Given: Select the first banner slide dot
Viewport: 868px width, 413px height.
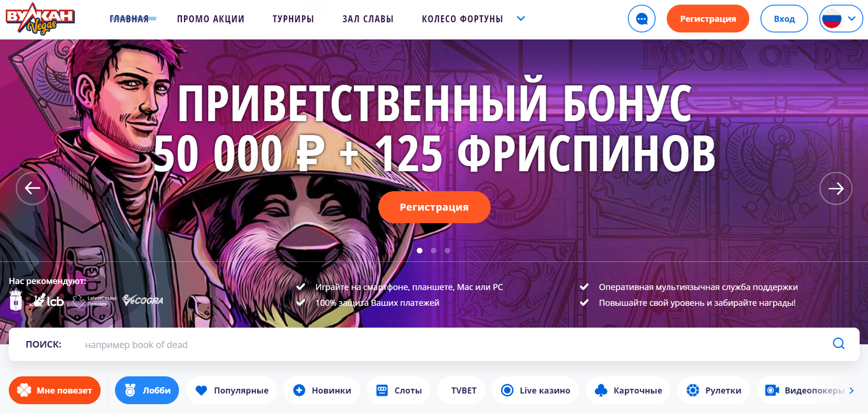Looking at the screenshot, I should point(420,251).
